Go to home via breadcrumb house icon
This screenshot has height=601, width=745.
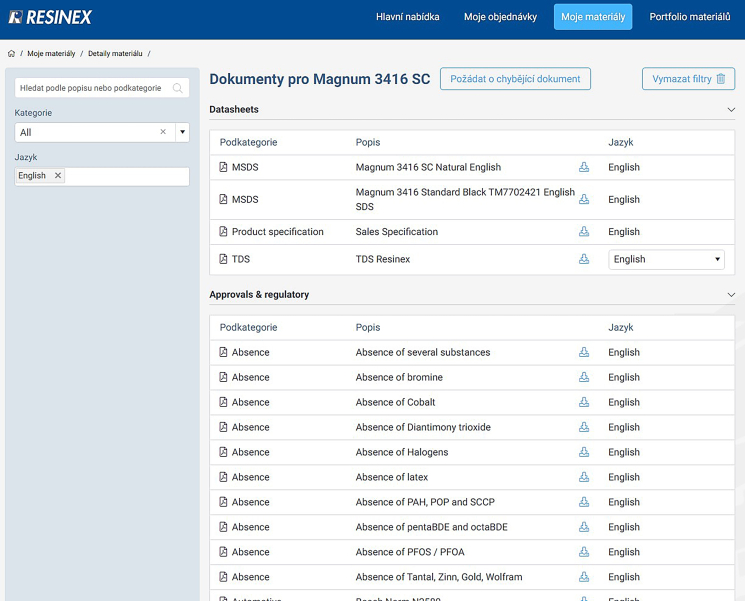pyautogui.click(x=11, y=54)
